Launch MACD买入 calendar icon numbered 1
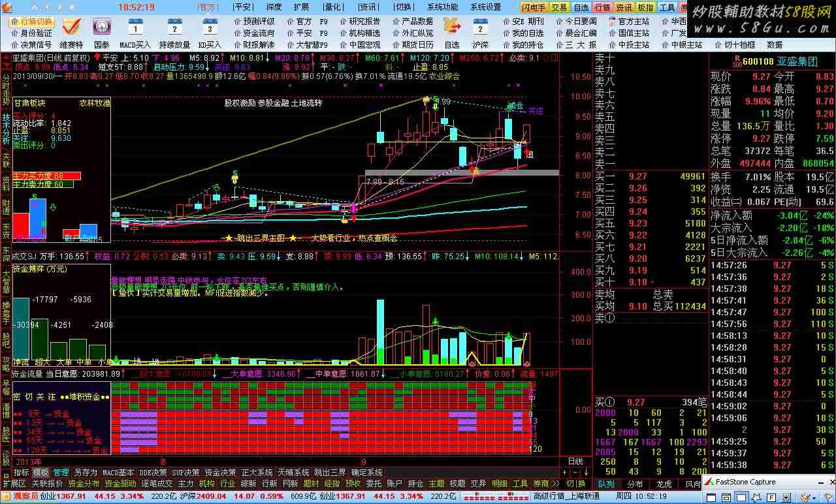 135,27
